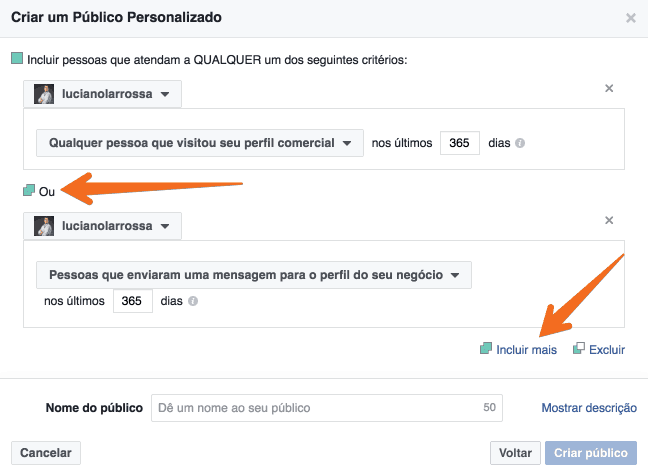Click first criteria days input field
Image resolution: width=648 pixels, height=472 pixels.
coord(460,143)
